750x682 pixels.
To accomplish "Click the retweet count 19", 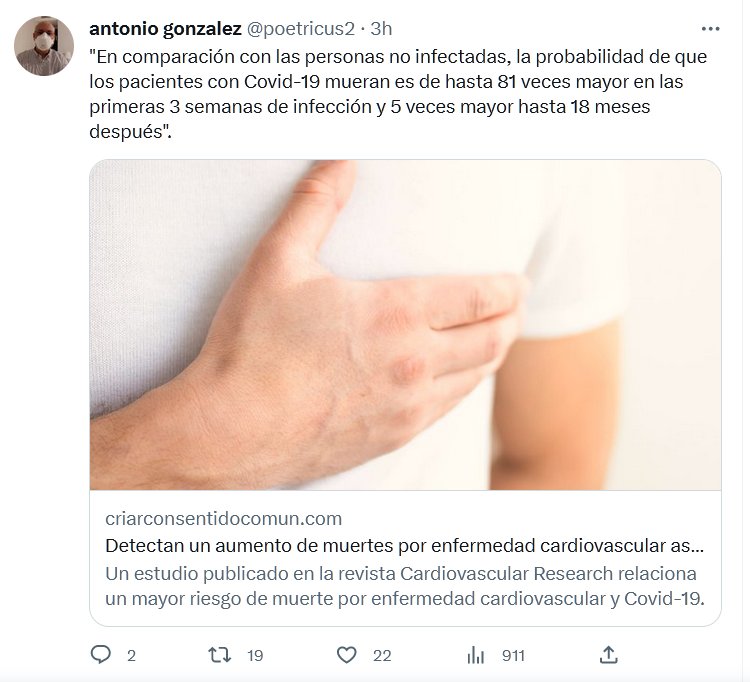I will coord(255,656).
